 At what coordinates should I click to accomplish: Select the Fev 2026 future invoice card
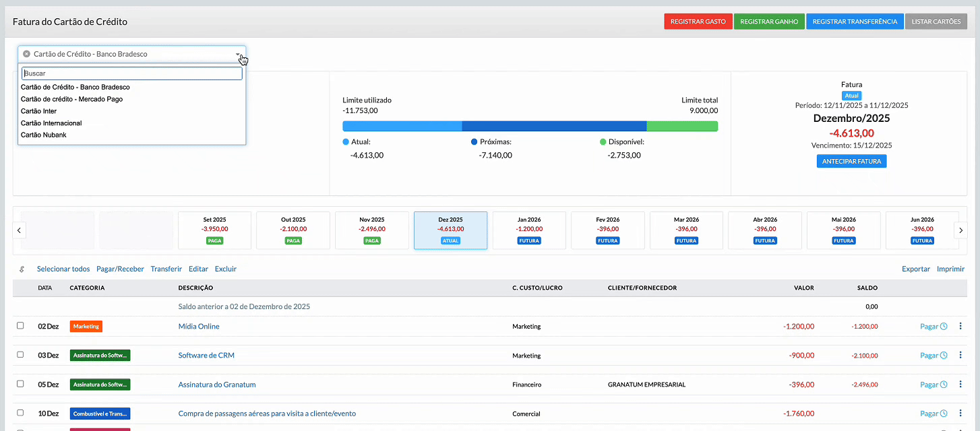click(608, 230)
